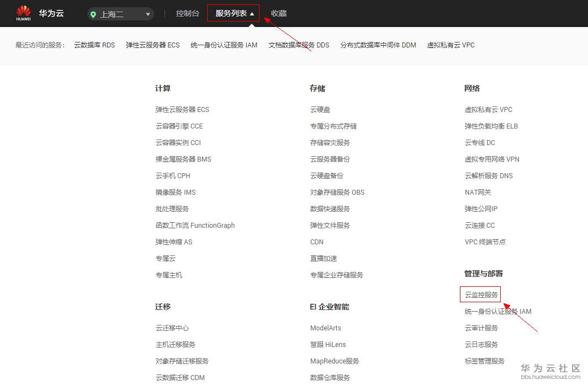Open 数据仓库服务
The image size is (588, 385).
click(x=330, y=377)
